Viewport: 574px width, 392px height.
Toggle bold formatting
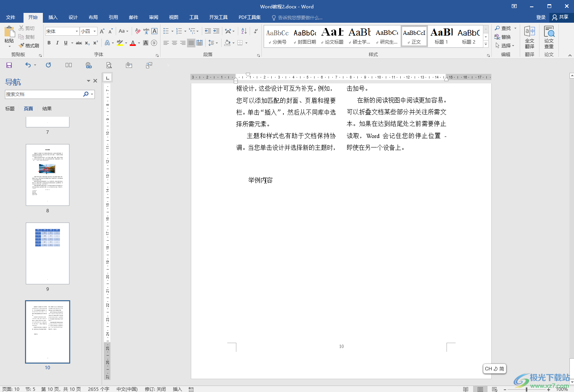(49, 43)
